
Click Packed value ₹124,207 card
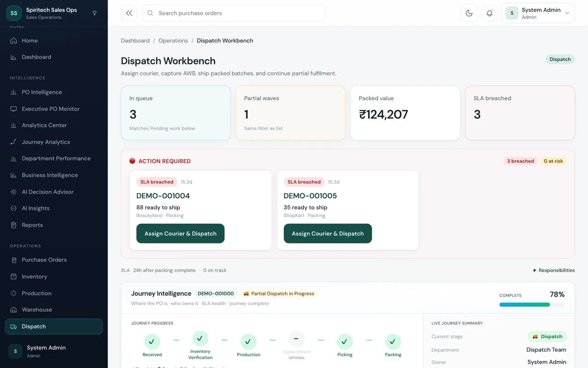click(x=405, y=113)
